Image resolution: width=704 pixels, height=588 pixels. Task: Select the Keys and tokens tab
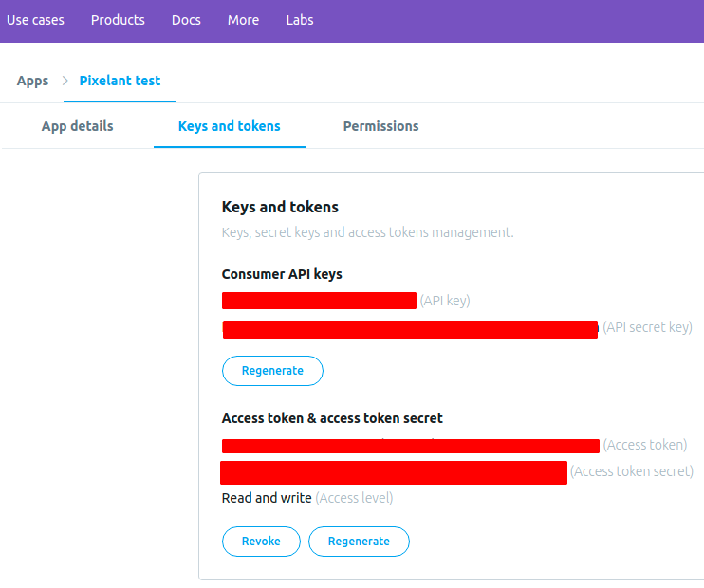tap(230, 126)
